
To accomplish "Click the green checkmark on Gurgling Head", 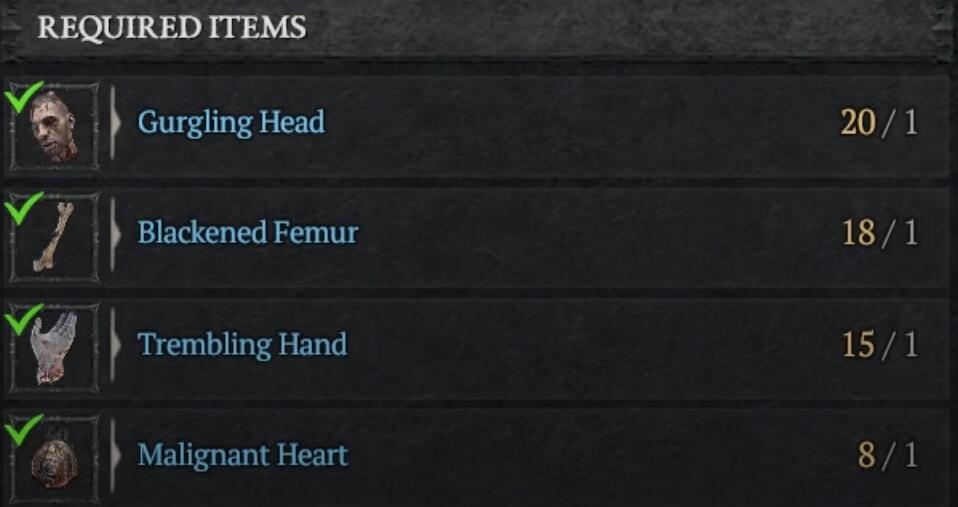I will pos(24,97).
